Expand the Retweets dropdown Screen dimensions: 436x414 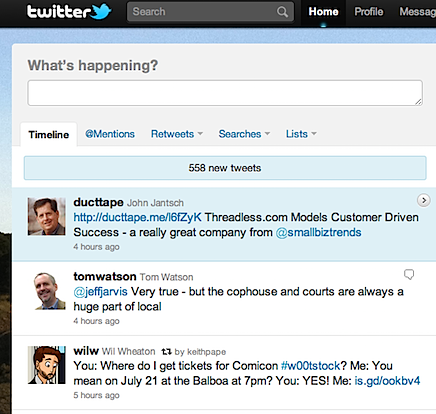(x=177, y=134)
